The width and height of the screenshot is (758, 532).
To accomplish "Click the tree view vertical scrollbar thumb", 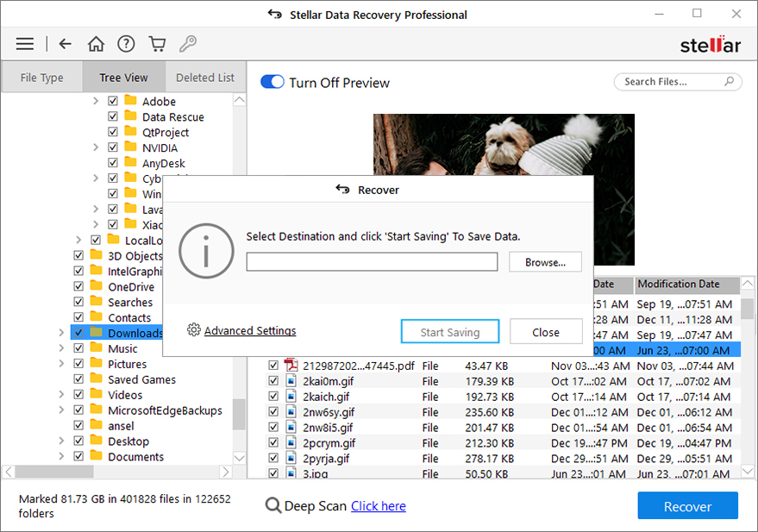I will pos(239,414).
